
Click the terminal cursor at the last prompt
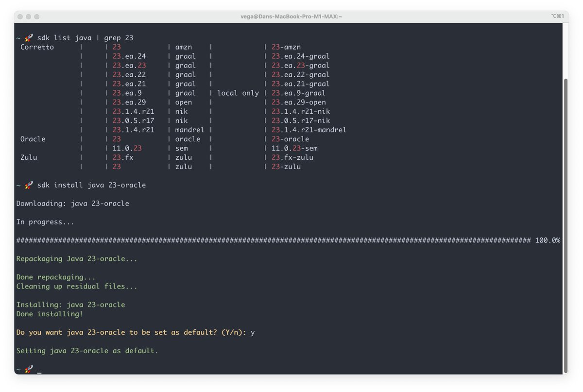point(39,373)
